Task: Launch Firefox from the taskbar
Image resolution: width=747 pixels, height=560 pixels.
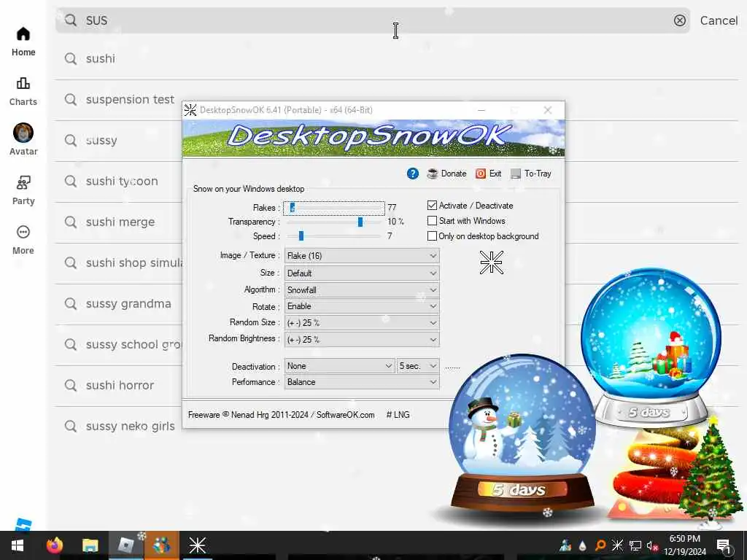Action: pos(54,545)
